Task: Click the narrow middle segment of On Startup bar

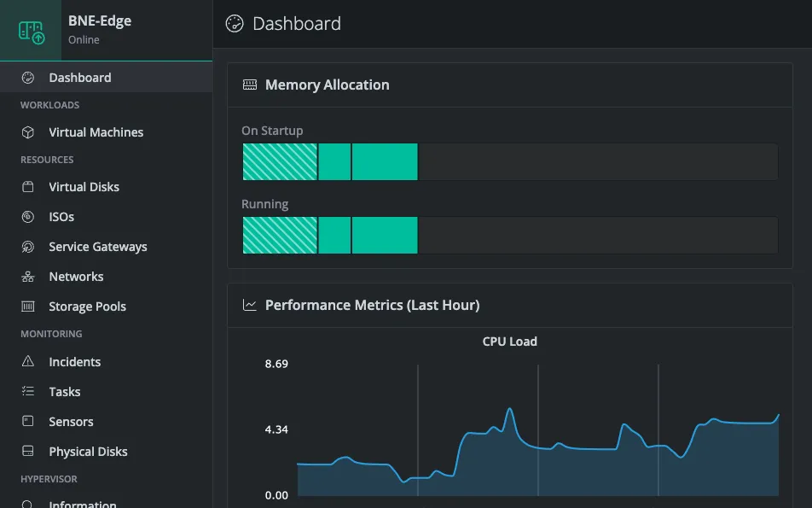Action: pyautogui.click(x=334, y=161)
